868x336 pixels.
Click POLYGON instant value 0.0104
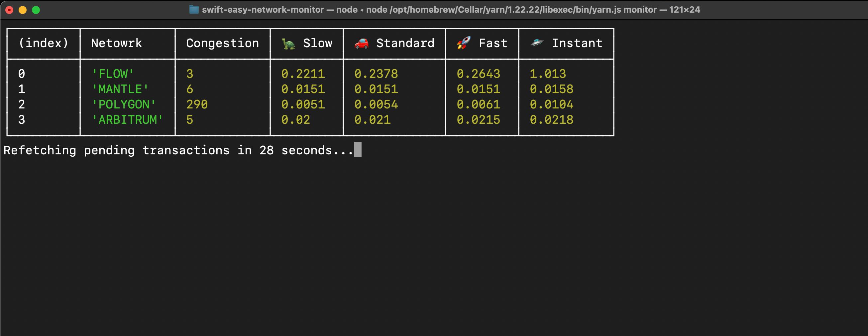coord(552,104)
